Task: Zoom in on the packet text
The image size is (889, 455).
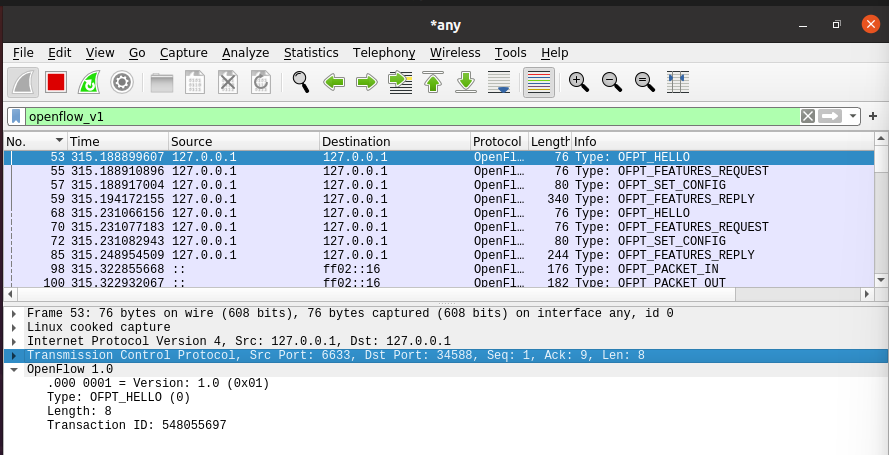Action: pyautogui.click(x=578, y=83)
